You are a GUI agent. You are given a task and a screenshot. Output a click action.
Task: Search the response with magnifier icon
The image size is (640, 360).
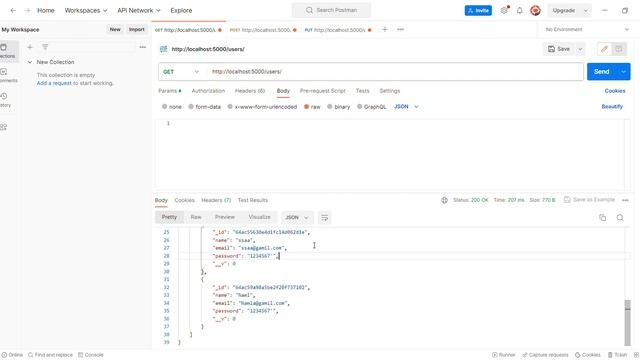click(x=620, y=218)
